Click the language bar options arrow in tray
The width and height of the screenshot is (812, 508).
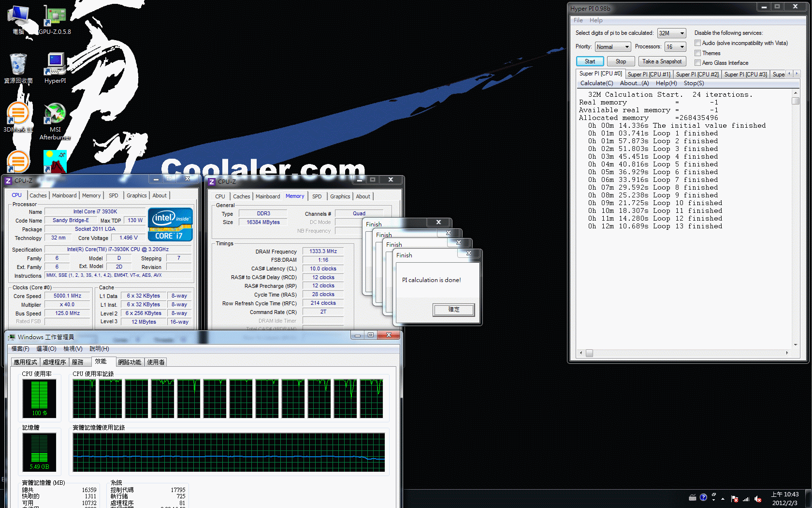point(714,500)
